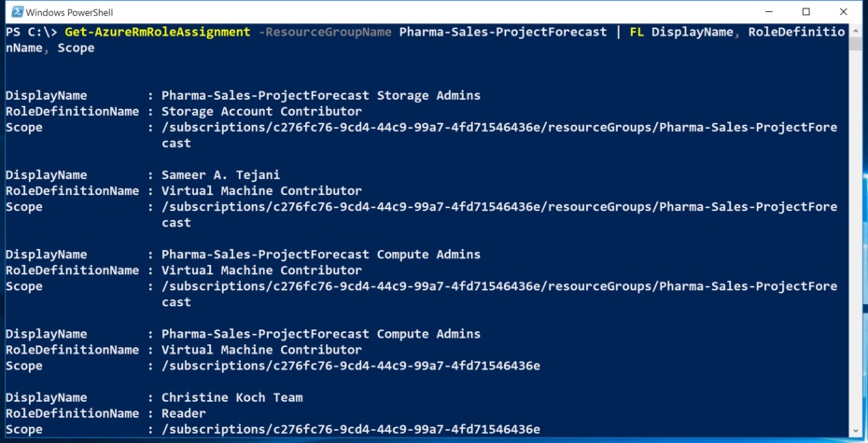Minimize the Windows PowerShell window

click(x=769, y=11)
